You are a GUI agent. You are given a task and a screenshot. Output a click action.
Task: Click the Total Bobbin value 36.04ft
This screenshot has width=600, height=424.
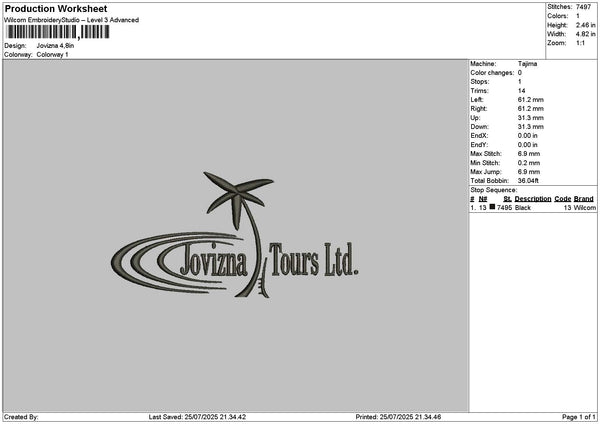tap(528, 181)
